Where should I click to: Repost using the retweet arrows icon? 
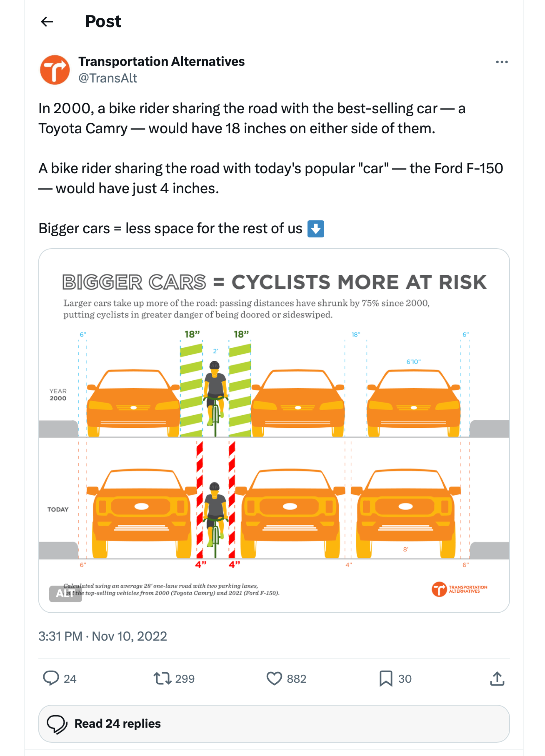pos(162,679)
